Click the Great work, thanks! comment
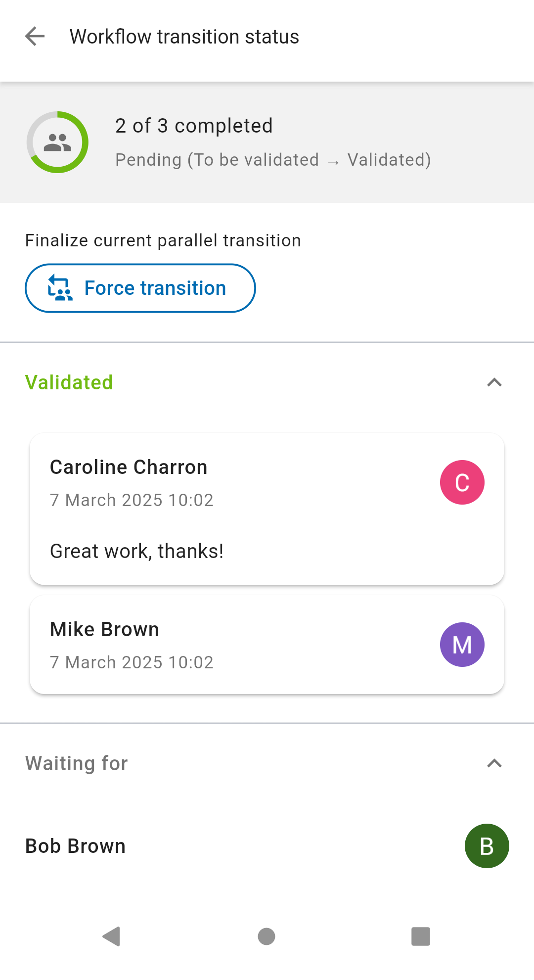The width and height of the screenshot is (534, 980). [137, 551]
